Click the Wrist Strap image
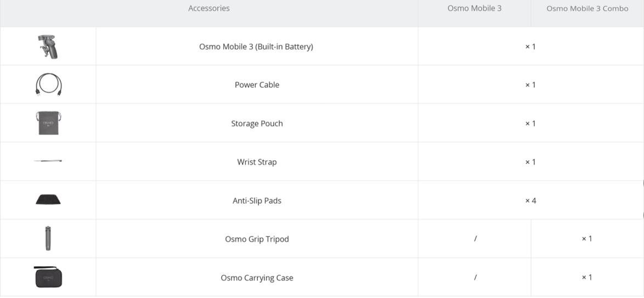Screen dimensions: 644x298 [48, 161]
